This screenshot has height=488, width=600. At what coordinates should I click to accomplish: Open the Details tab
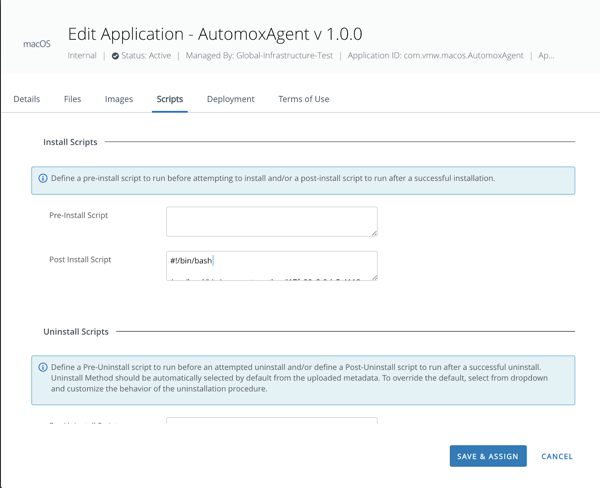click(27, 99)
